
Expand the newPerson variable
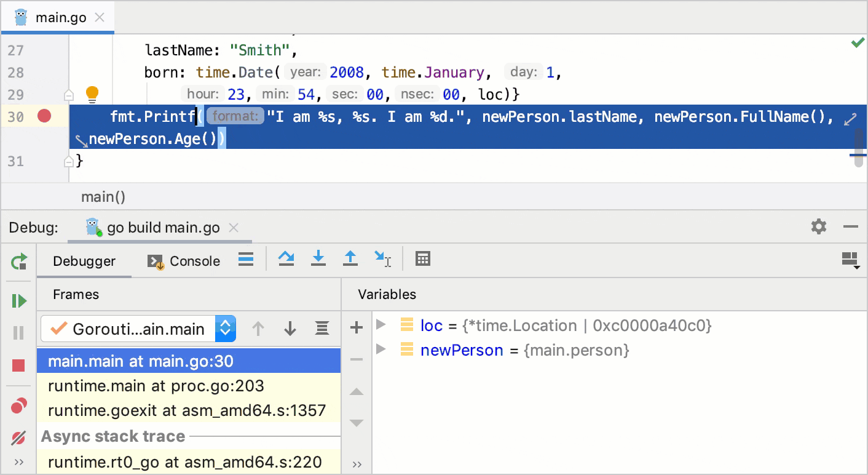point(382,349)
